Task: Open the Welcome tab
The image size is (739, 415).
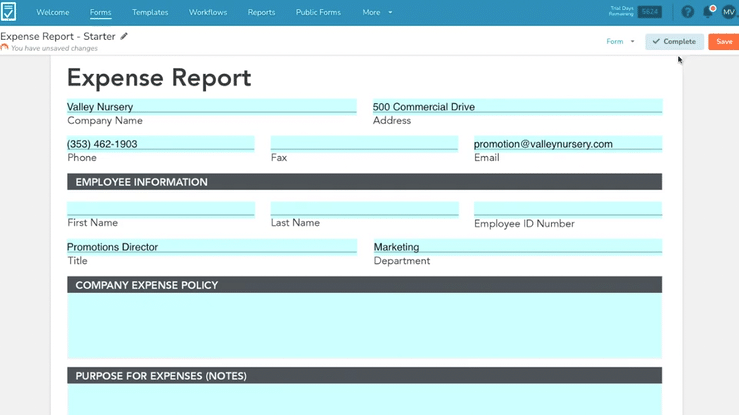Action: pos(53,12)
